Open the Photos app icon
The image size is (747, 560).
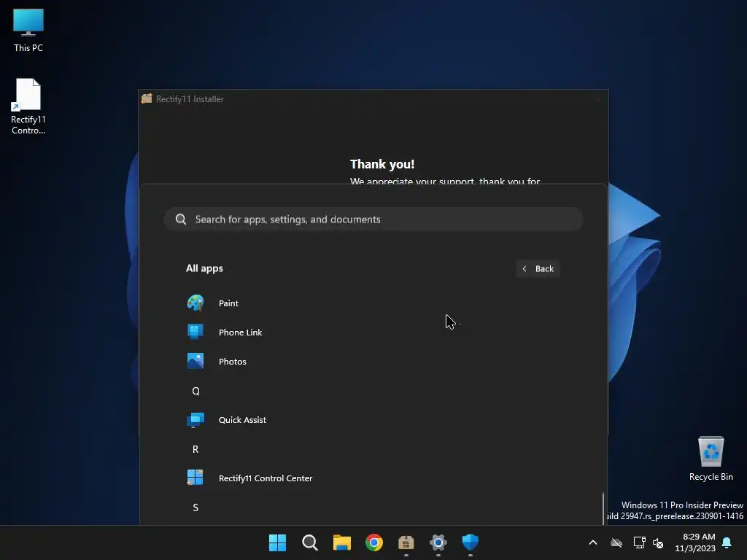[196, 361]
